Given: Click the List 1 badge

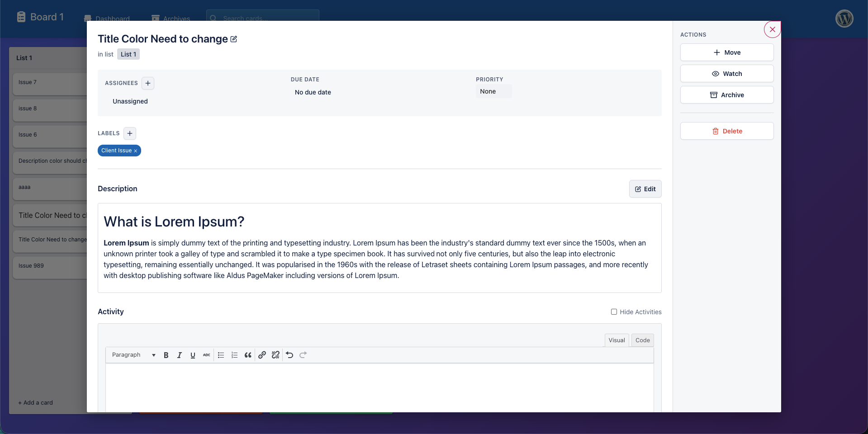Looking at the screenshot, I should pos(128,54).
